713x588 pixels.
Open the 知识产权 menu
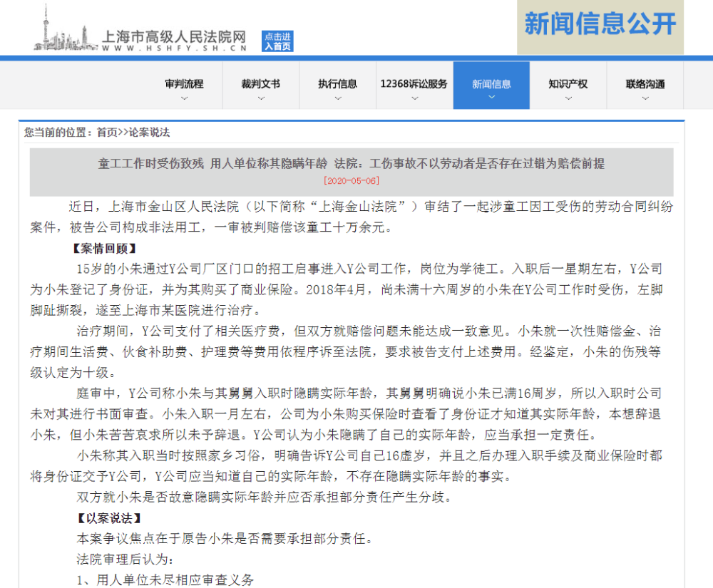click(x=568, y=84)
